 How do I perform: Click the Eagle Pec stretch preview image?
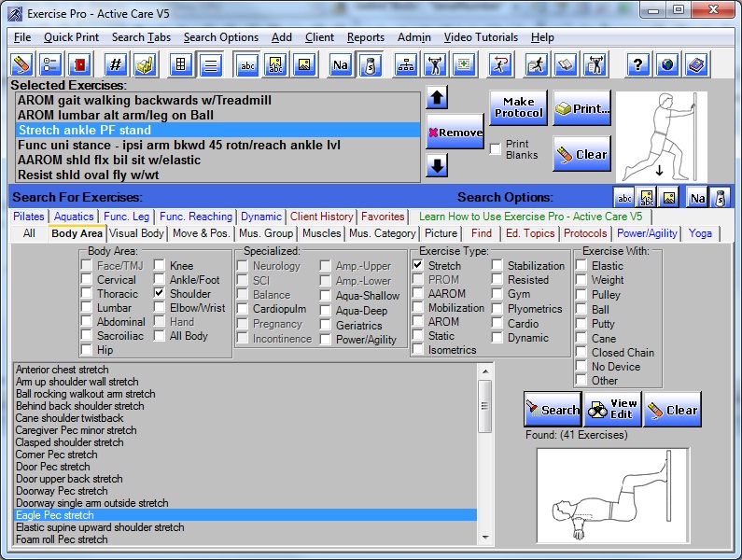coord(613,496)
